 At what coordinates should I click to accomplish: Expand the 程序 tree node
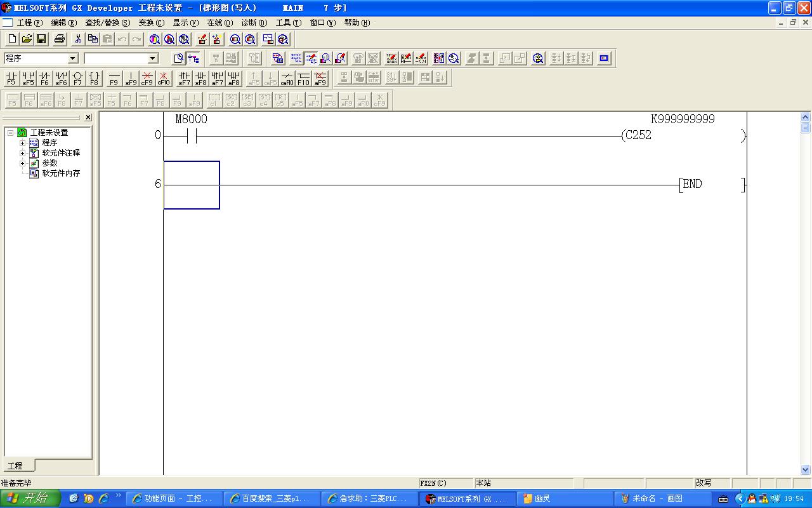point(23,143)
